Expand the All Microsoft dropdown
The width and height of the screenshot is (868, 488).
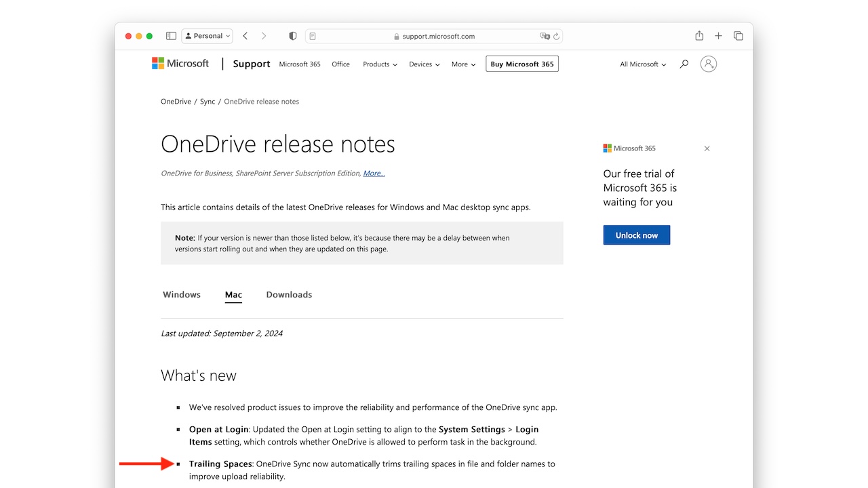pyautogui.click(x=643, y=64)
